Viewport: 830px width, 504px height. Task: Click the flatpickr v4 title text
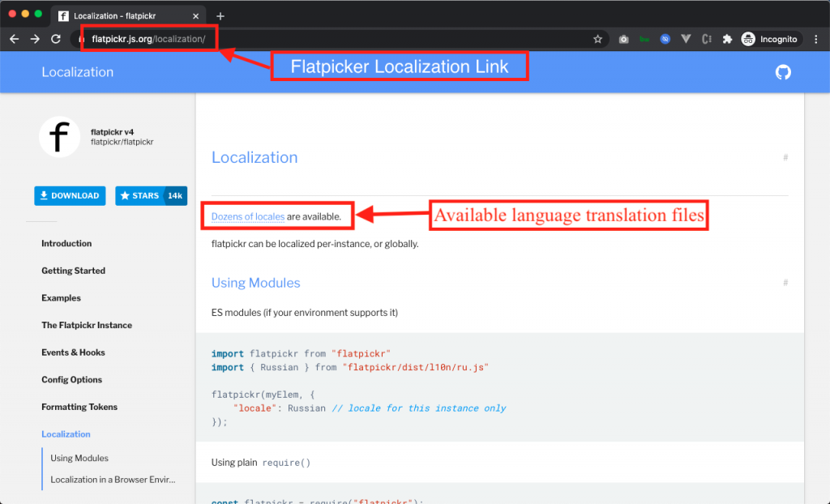112,132
